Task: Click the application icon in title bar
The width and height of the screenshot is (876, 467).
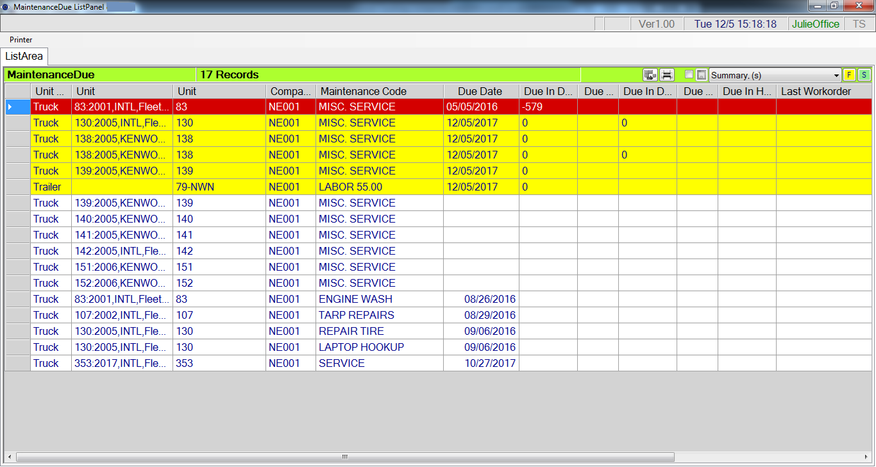Action: (x=7, y=6)
